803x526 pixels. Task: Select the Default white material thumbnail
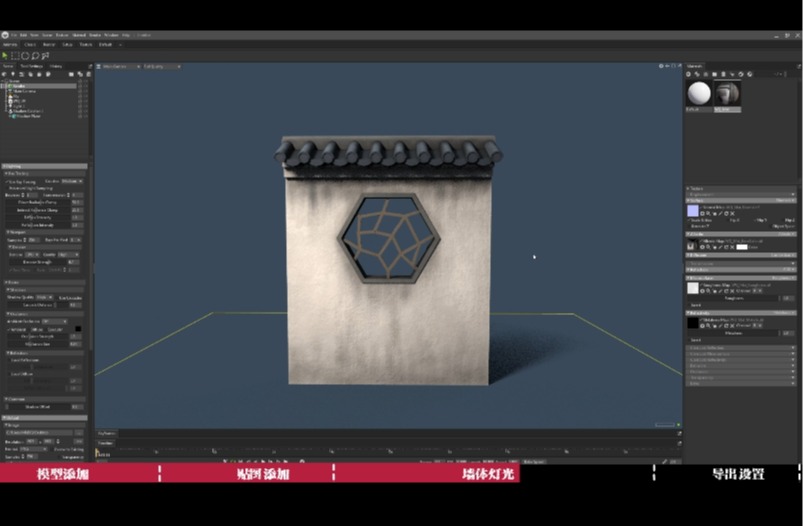pyautogui.click(x=699, y=93)
